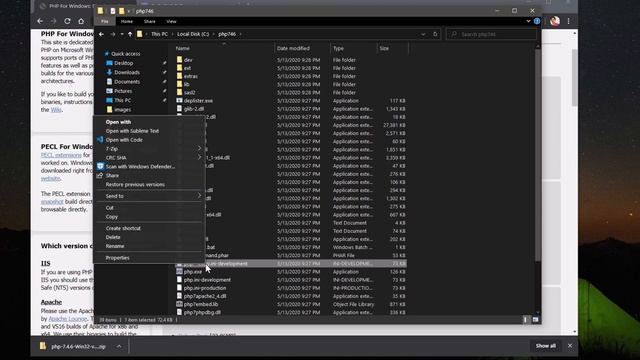Switch to details view icon in status bar
Screen dimensions: 640x360
pyautogui.click(x=526, y=320)
